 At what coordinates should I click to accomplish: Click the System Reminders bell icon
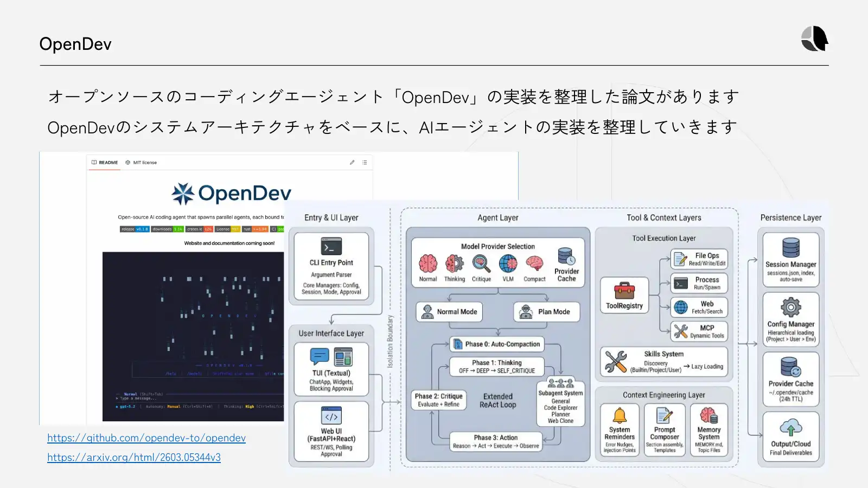coord(620,416)
